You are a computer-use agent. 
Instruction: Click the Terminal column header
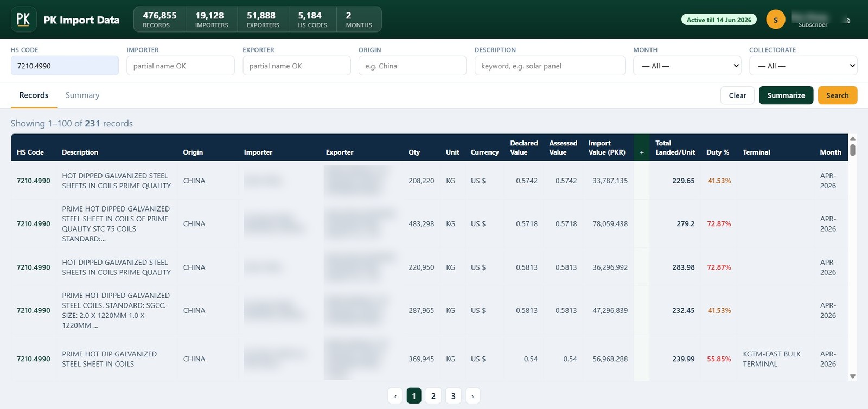pos(756,152)
